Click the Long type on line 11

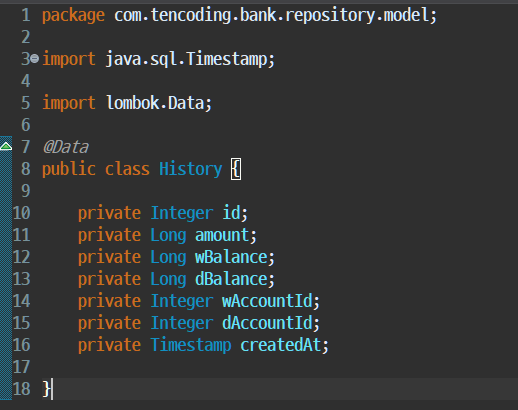168,236
